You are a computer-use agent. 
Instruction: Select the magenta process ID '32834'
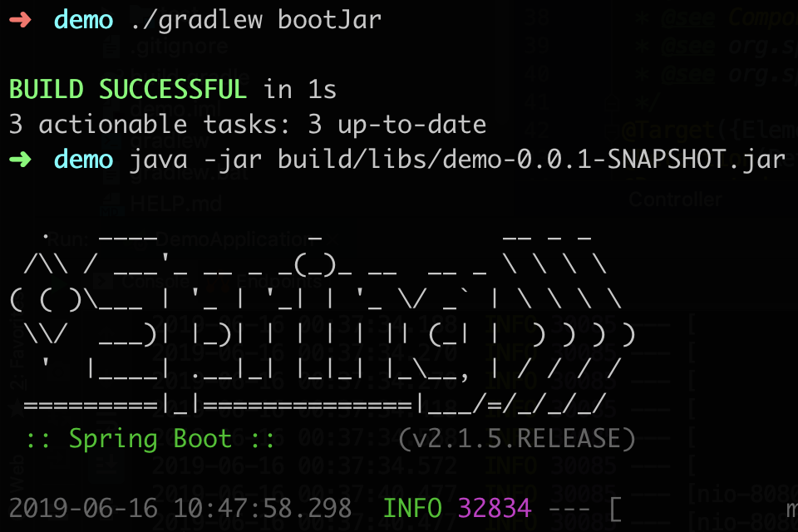click(x=495, y=508)
